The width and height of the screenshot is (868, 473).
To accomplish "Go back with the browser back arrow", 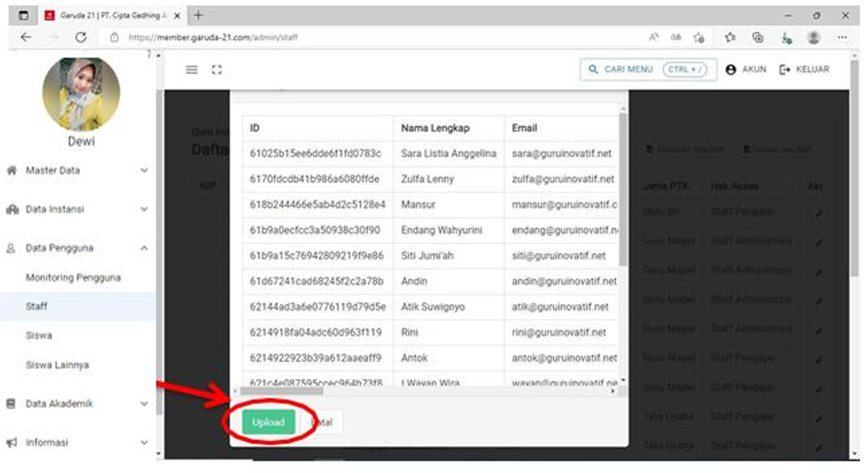I will 26,37.
